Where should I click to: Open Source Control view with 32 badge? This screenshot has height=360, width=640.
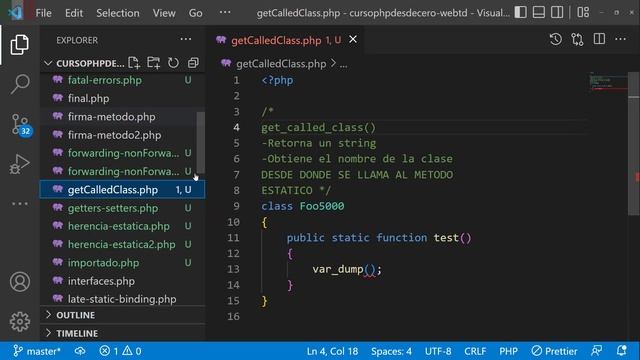pyautogui.click(x=20, y=124)
